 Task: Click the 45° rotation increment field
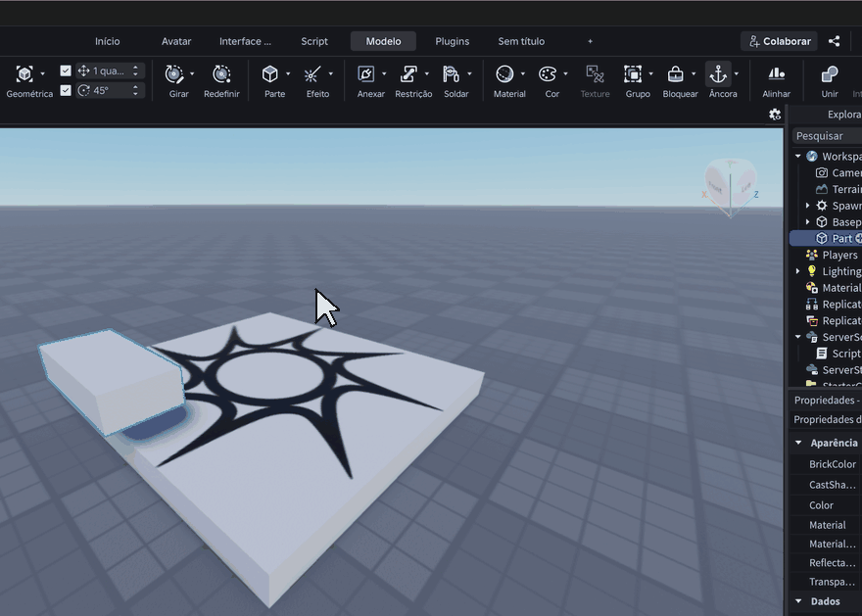(x=111, y=90)
